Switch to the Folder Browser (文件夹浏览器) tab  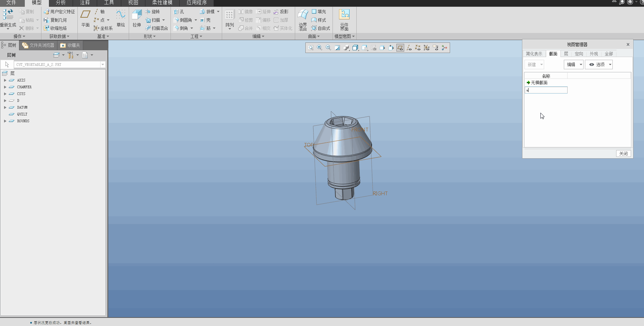pos(38,45)
